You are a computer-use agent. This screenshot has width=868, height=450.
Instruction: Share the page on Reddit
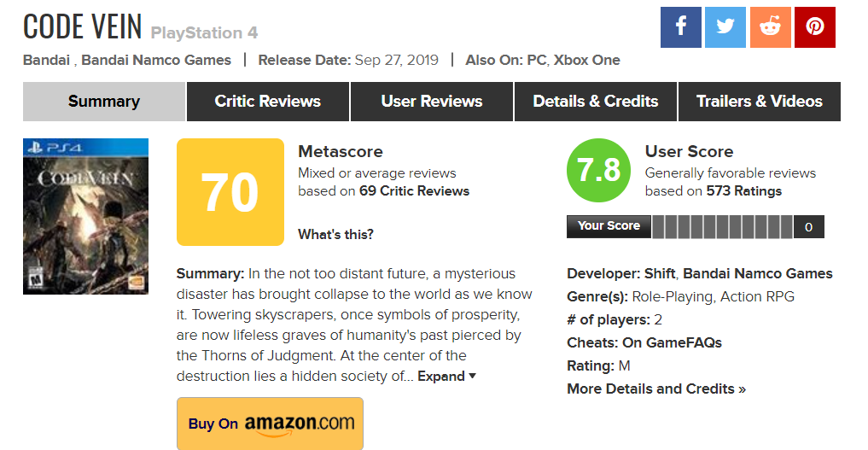coord(770,27)
